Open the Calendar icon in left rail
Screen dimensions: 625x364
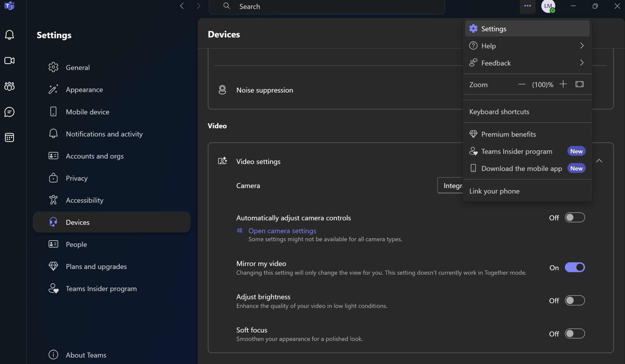[9, 137]
